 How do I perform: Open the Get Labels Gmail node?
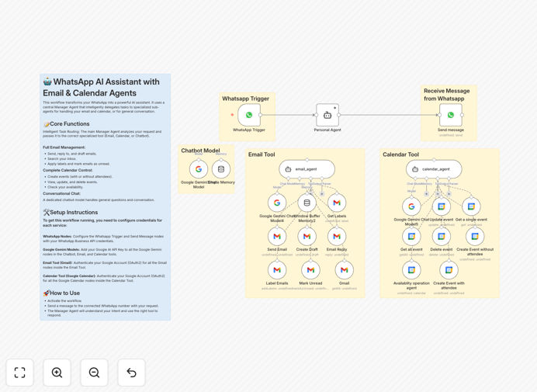pos(337,203)
